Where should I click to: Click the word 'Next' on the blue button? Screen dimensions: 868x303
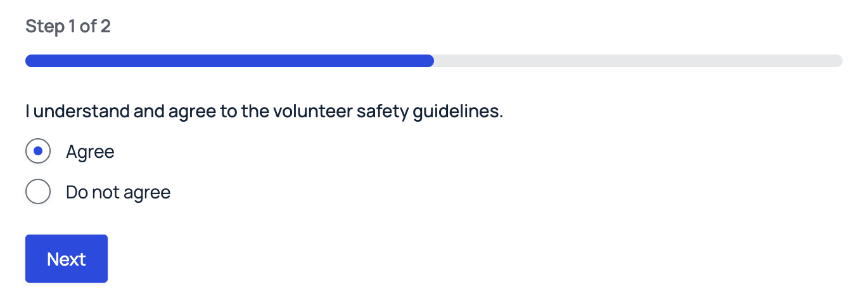[67, 259]
